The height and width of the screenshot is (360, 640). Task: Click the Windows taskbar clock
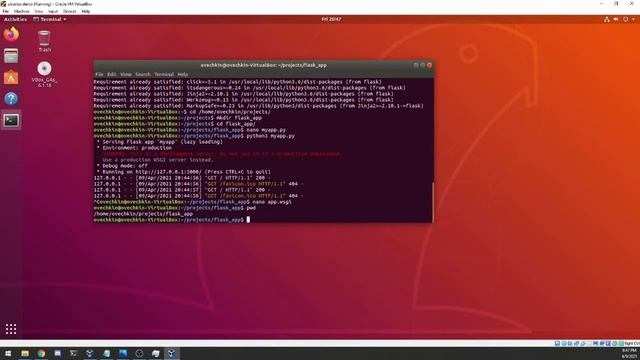629,353
